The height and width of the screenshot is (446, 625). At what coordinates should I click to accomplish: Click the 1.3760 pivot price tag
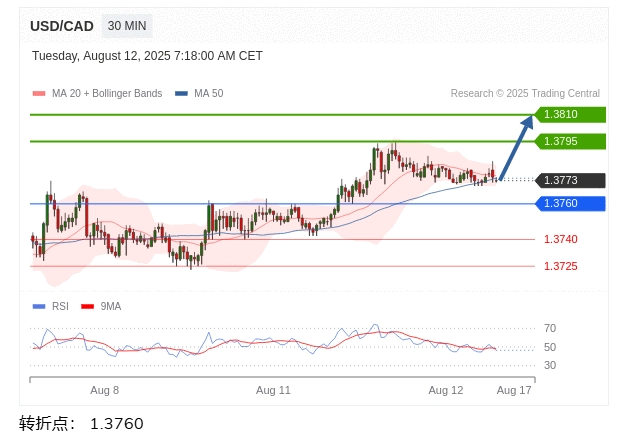pyautogui.click(x=570, y=204)
